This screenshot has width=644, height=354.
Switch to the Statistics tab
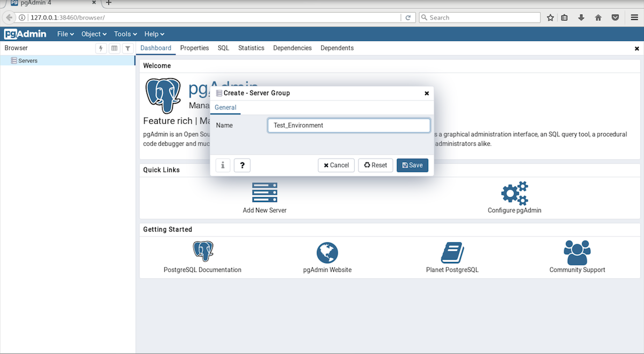coord(251,48)
